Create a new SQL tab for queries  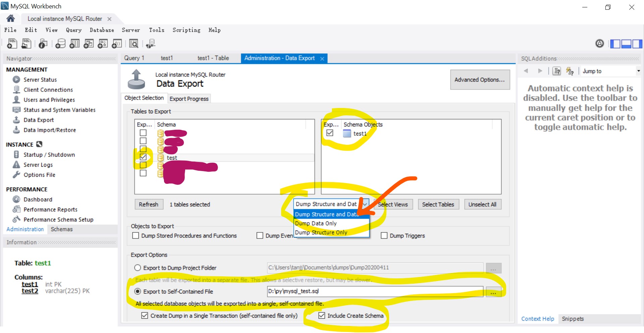12,44
